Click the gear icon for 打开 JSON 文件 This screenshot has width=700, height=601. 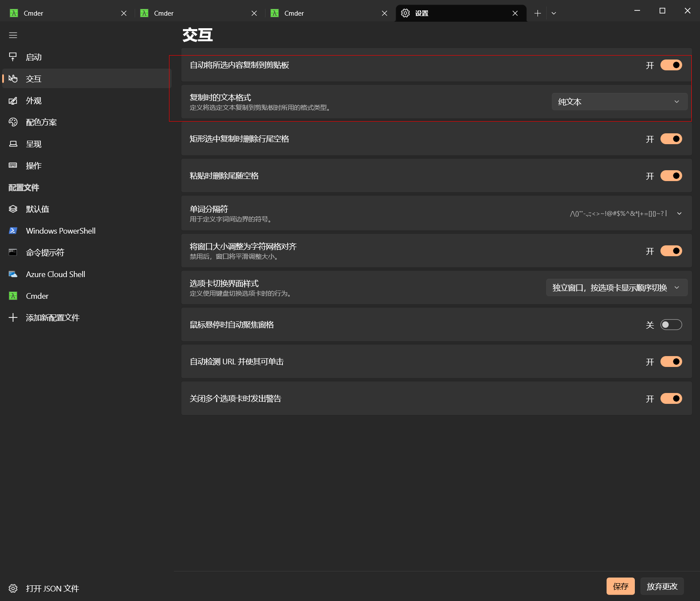[x=13, y=588]
